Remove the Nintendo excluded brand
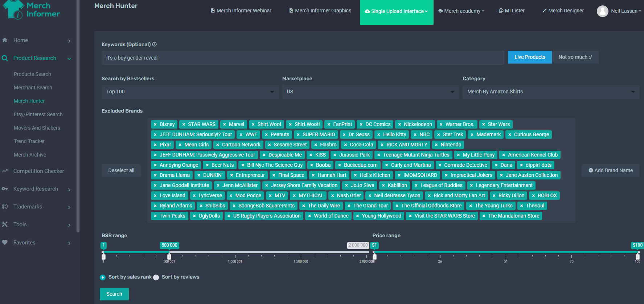The image size is (644, 304). 436,145
